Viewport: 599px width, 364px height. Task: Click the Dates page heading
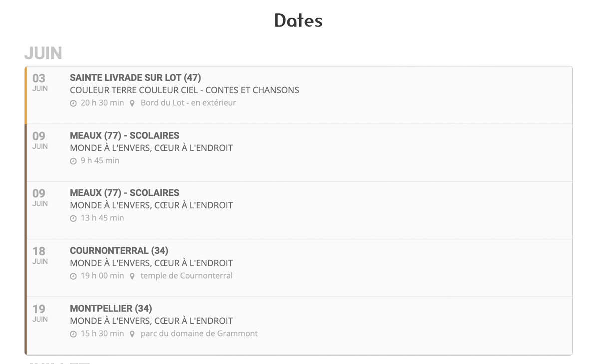[x=299, y=20]
